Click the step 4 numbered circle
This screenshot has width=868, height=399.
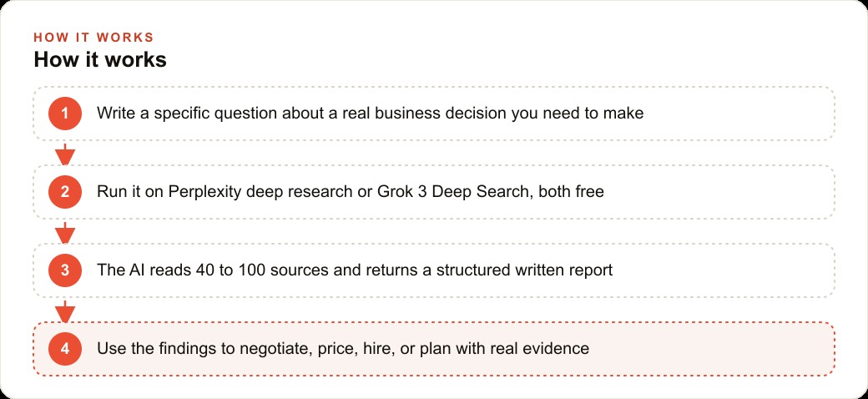coord(65,349)
